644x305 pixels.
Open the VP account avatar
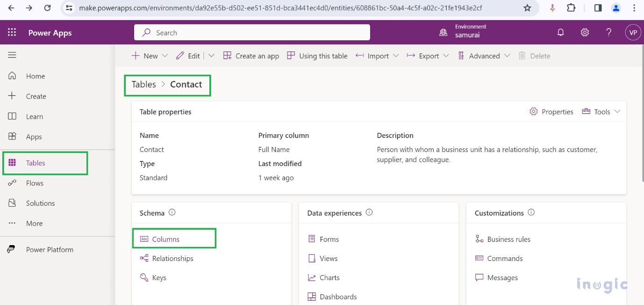(633, 32)
